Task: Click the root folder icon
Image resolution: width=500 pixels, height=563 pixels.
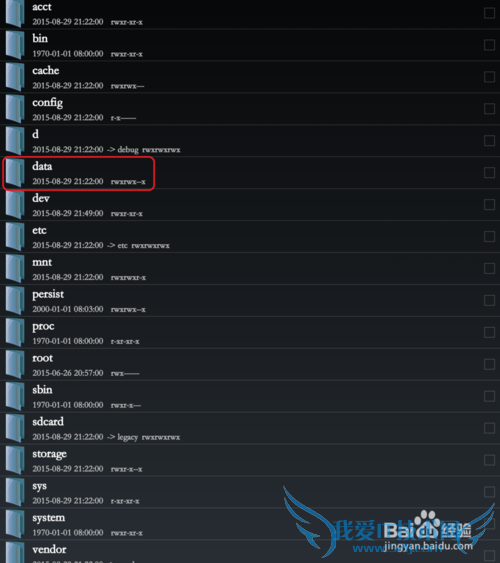Action: [15, 365]
